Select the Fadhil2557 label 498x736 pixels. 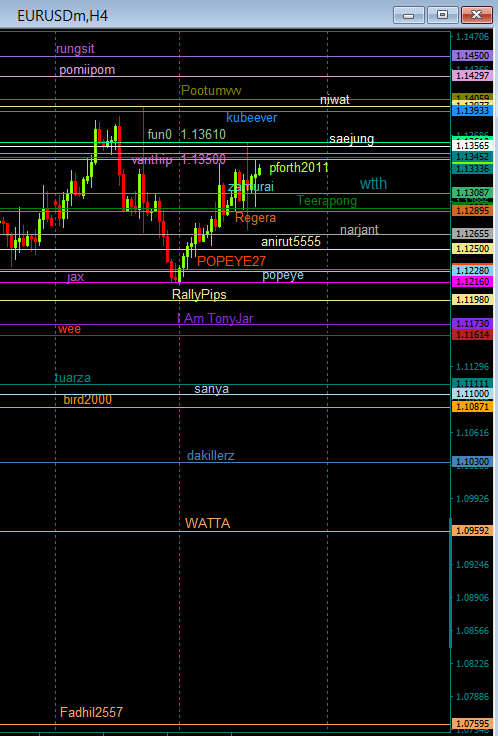pos(91,713)
